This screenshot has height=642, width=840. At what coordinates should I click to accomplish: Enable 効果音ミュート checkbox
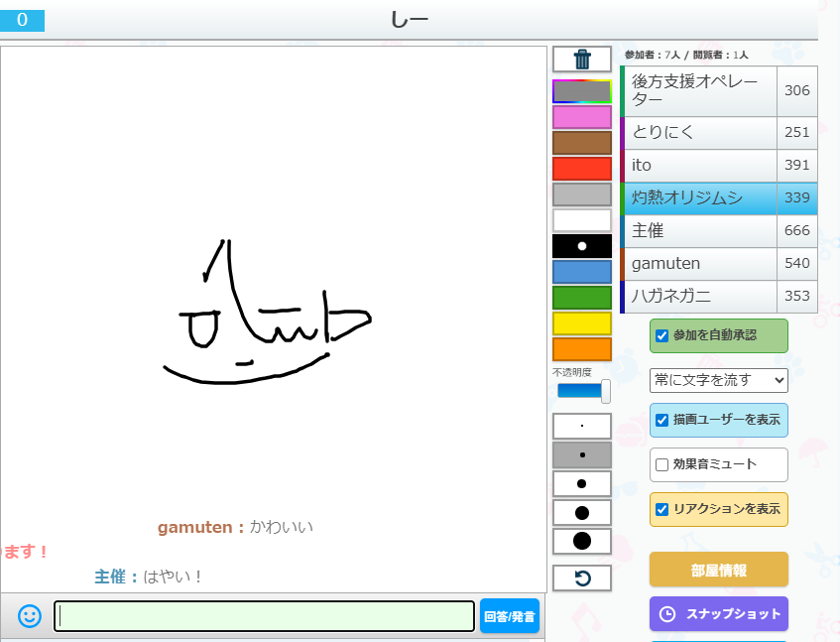pyautogui.click(x=661, y=464)
